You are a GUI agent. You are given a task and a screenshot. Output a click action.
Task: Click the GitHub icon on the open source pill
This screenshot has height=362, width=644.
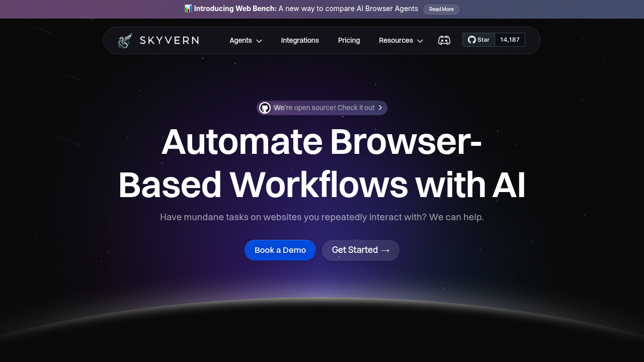265,108
